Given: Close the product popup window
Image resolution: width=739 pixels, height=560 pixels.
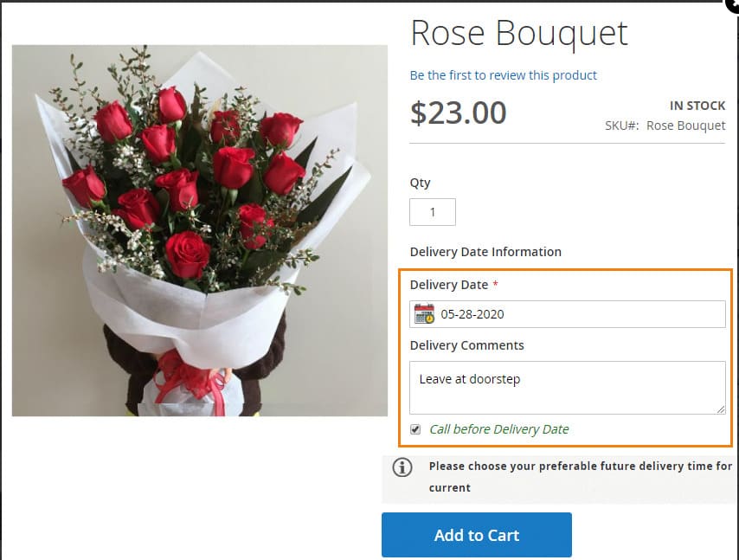Looking at the screenshot, I should pos(732,4).
